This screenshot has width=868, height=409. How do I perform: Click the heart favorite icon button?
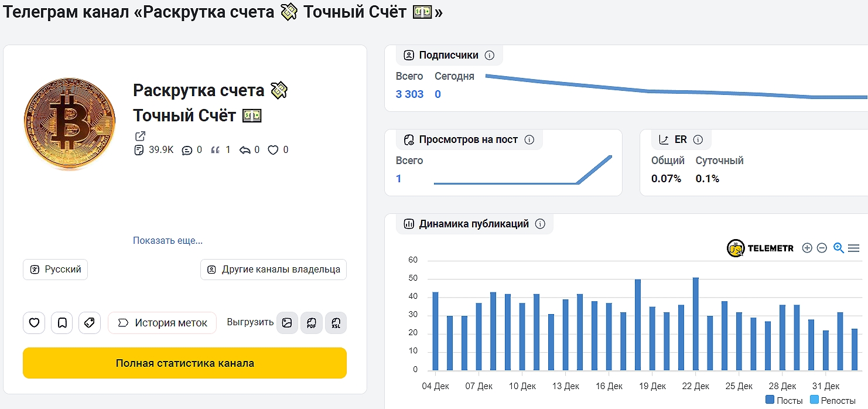point(34,323)
